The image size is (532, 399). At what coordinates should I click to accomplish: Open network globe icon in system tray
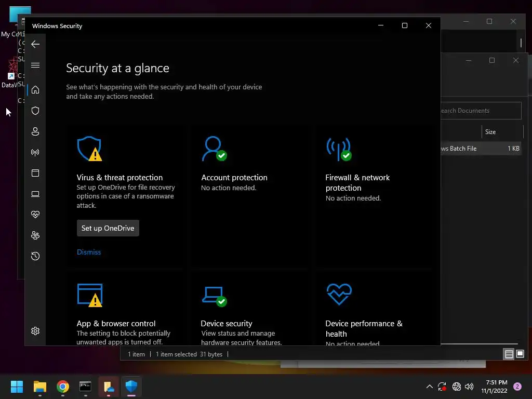[x=457, y=387]
